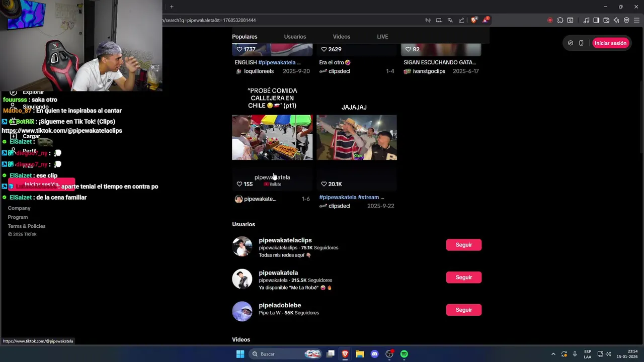Image resolution: width=644 pixels, height=362 pixels.
Task: Open ESP LAA language switcher
Action: [x=588, y=354]
